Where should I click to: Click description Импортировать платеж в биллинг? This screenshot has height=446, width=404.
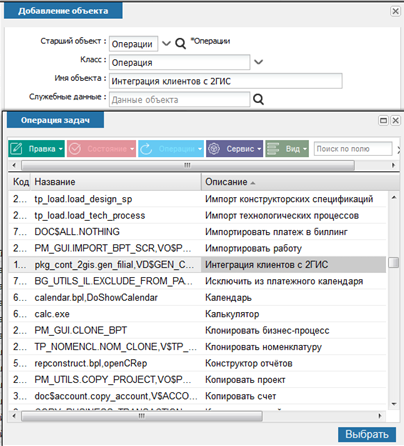click(x=276, y=232)
